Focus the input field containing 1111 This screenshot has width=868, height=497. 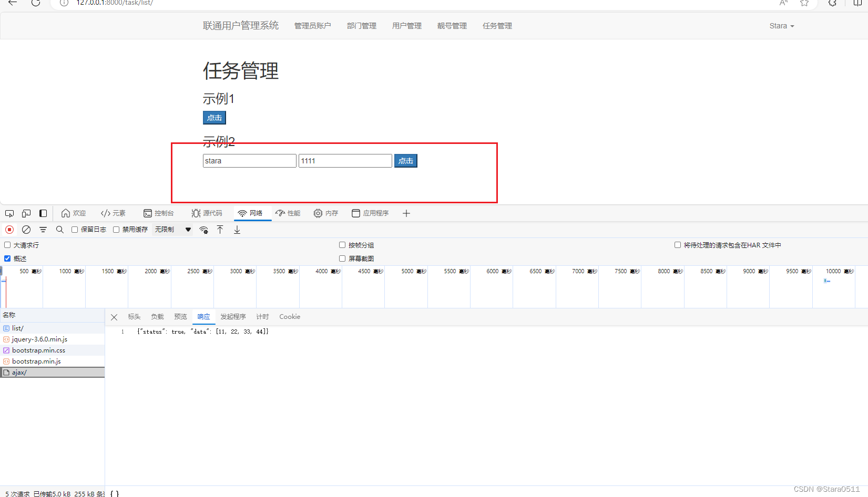click(x=345, y=161)
